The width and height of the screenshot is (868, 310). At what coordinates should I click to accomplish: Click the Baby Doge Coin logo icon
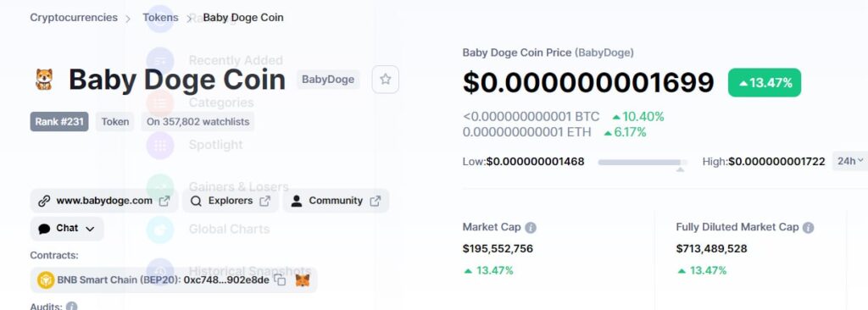coord(44,80)
